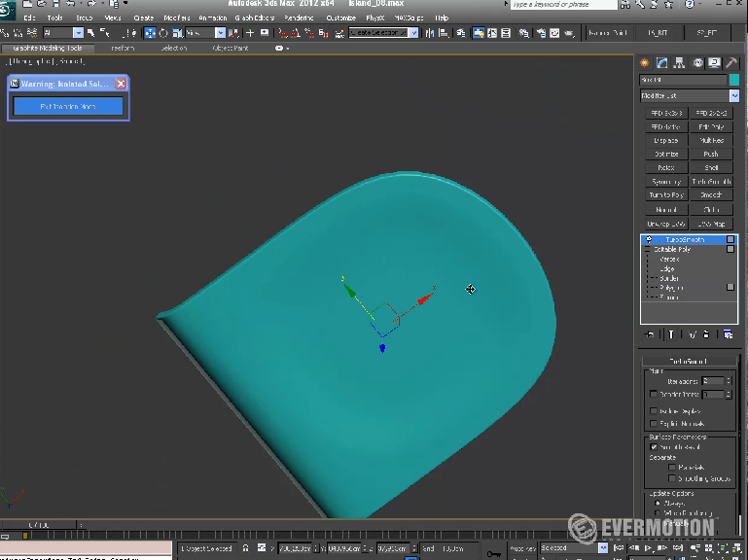Viewport: 748px width, 560px height.
Task: Click the object name field
Action: pos(683,80)
